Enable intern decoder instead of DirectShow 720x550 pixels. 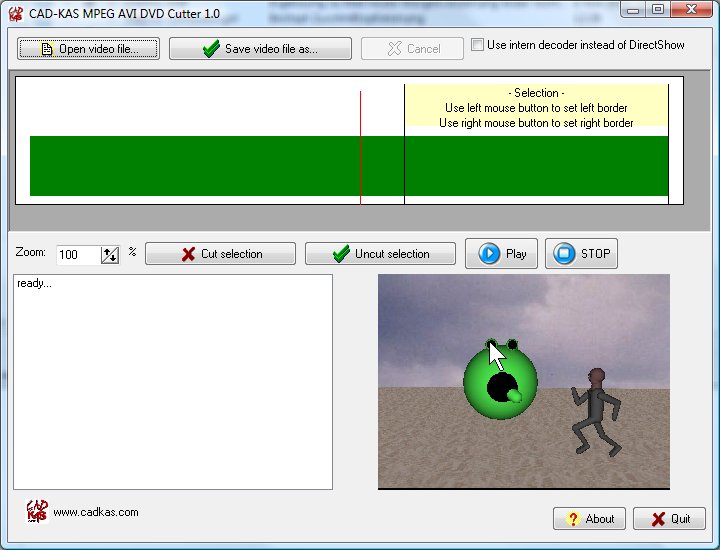point(478,45)
